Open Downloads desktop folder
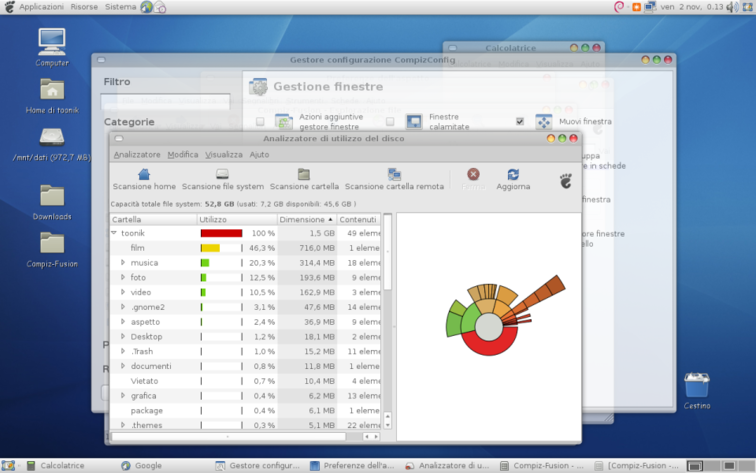The image size is (756, 473). (x=52, y=196)
